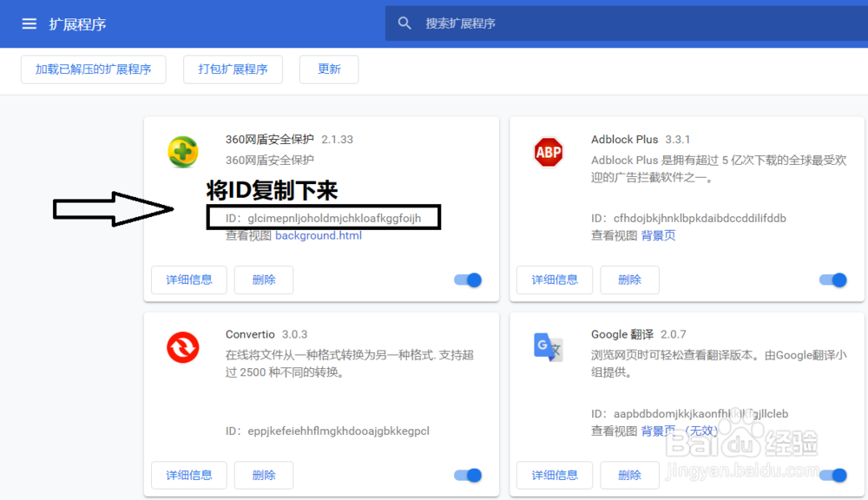Click the 360网盾安全保护 version 2.1.33
Screen dimensions: 868x500
point(337,140)
